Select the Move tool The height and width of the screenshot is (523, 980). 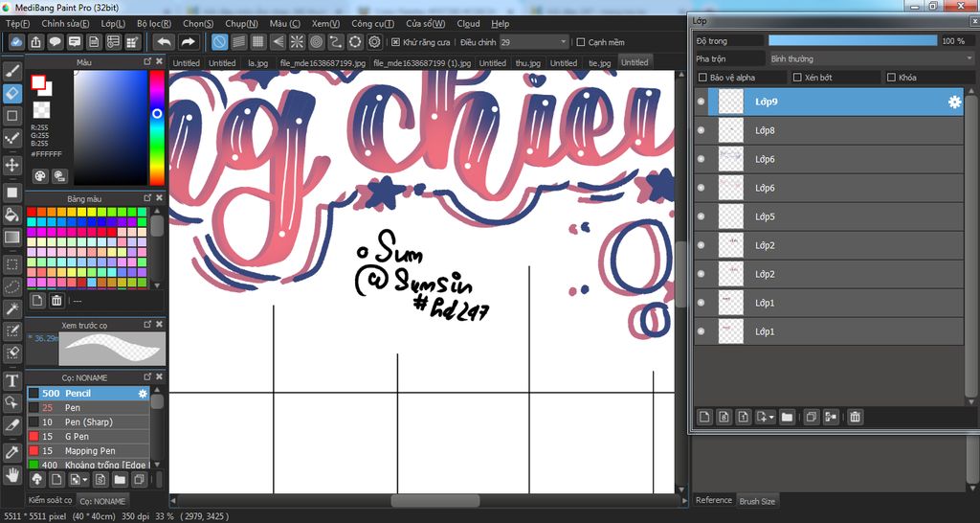pos(11,165)
